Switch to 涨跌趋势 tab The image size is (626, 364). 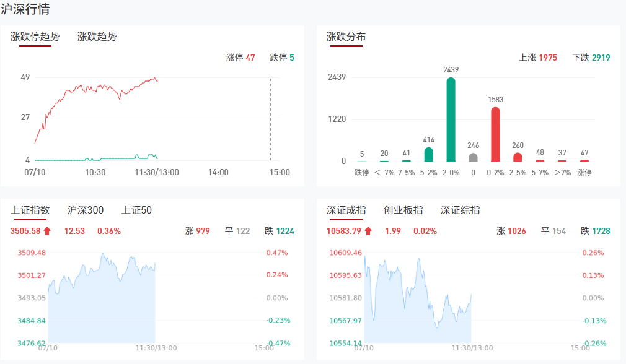tap(97, 37)
